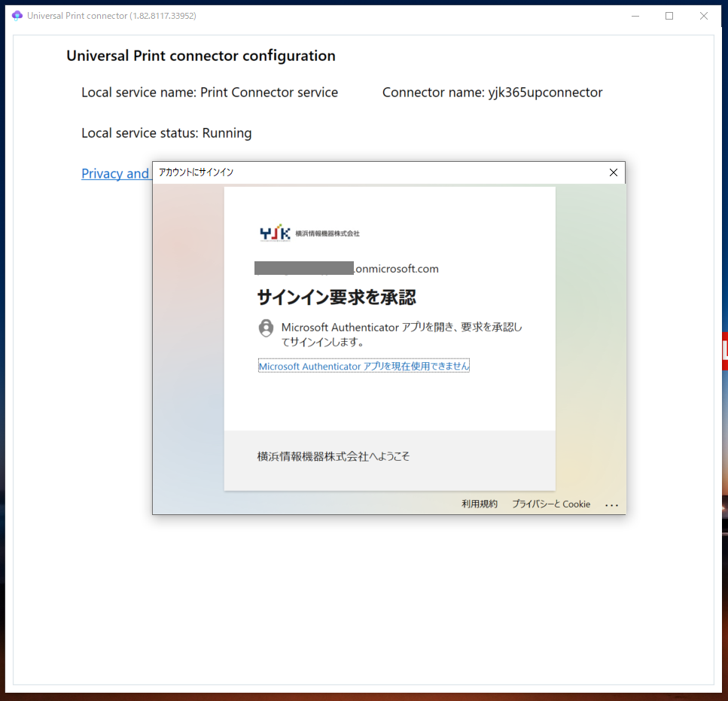Maximize the Universal Print connector window
This screenshot has width=728, height=701.
tap(669, 16)
